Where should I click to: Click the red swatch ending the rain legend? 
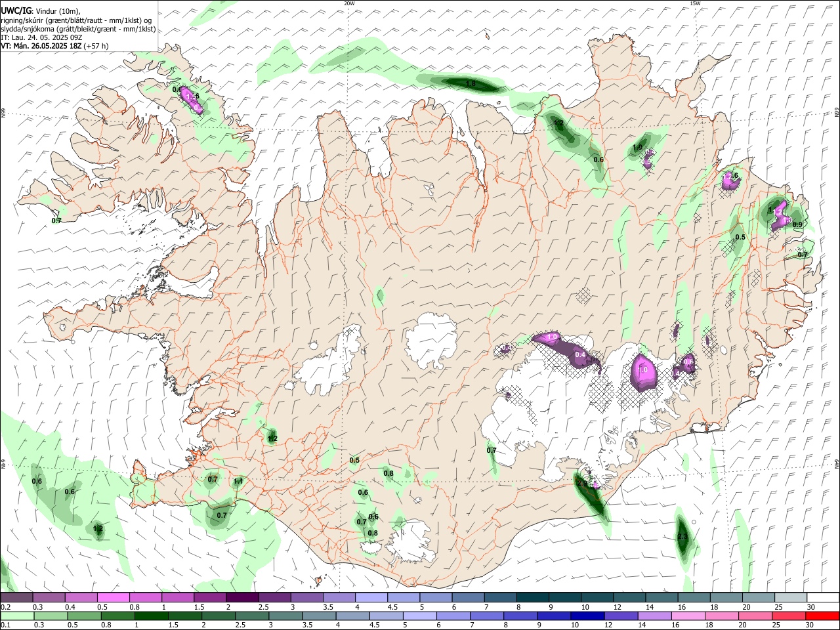click(822, 616)
